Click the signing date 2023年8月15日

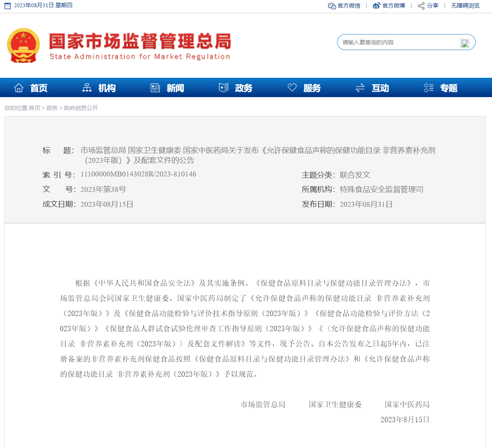405,420
